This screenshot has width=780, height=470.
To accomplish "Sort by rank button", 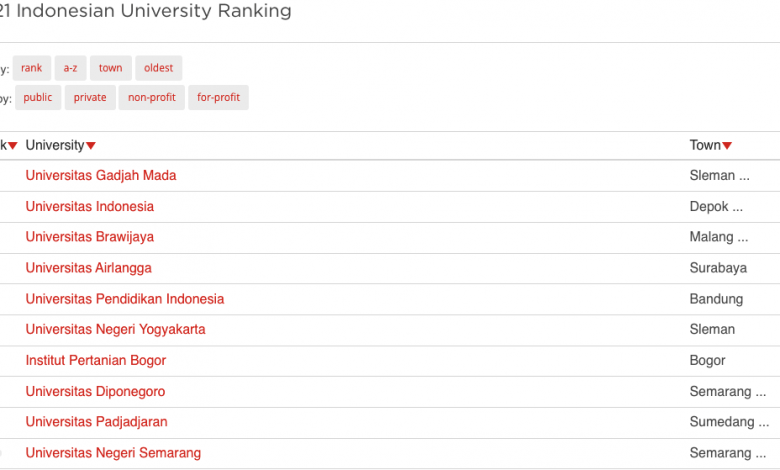I will (x=31, y=68).
